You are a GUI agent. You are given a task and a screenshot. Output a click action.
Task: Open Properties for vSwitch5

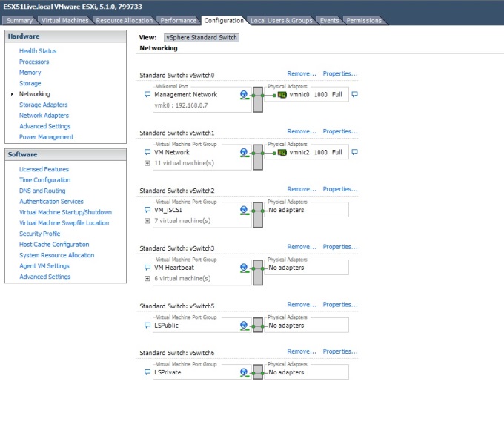(340, 305)
